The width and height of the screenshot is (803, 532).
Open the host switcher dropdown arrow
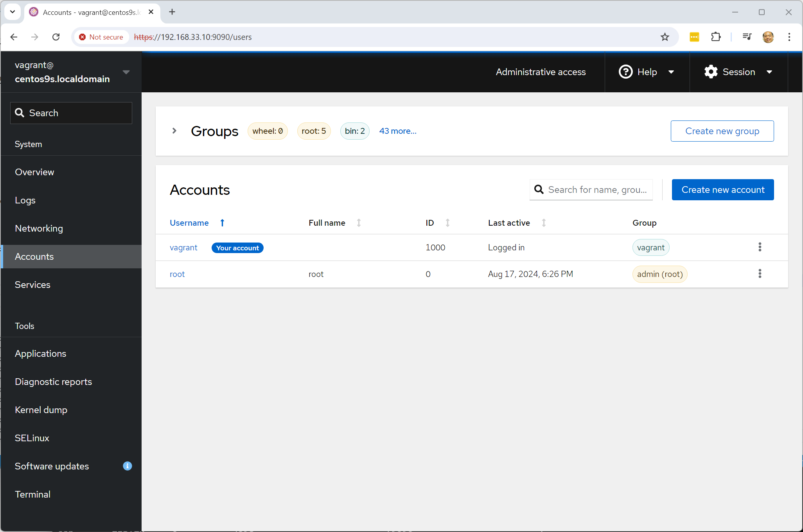(x=126, y=72)
